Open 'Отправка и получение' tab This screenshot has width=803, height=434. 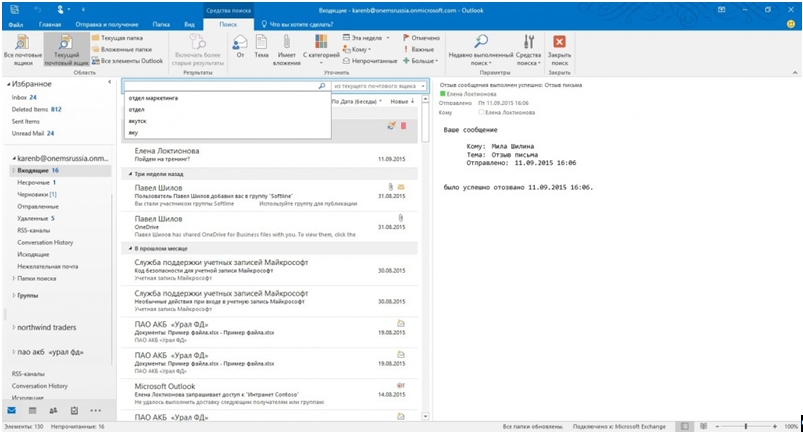click(x=107, y=24)
